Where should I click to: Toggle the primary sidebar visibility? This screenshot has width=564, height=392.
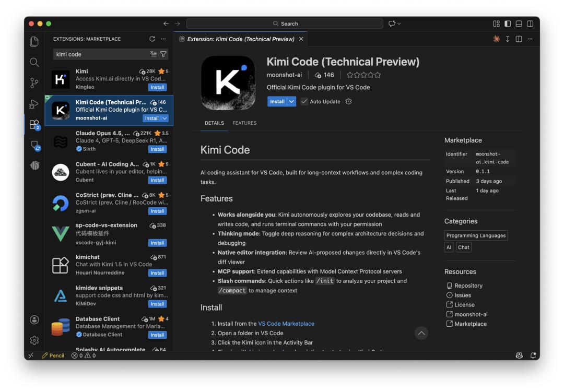[x=507, y=24]
